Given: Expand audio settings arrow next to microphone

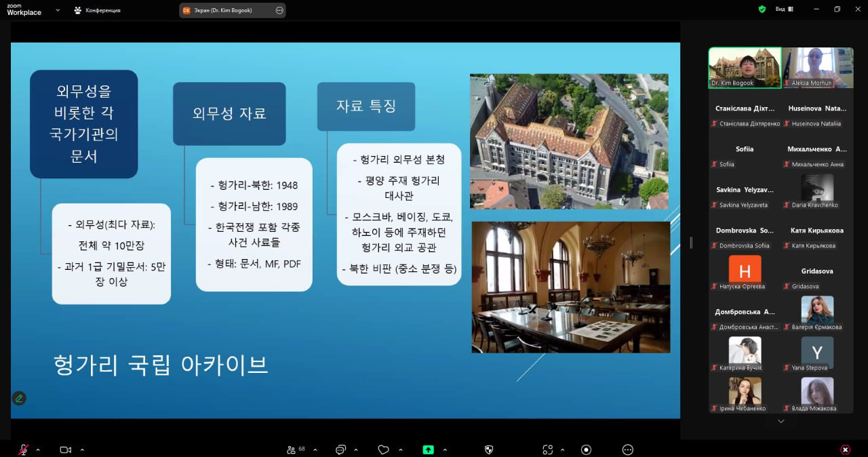Looking at the screenshot, I should tap(38, 450).
